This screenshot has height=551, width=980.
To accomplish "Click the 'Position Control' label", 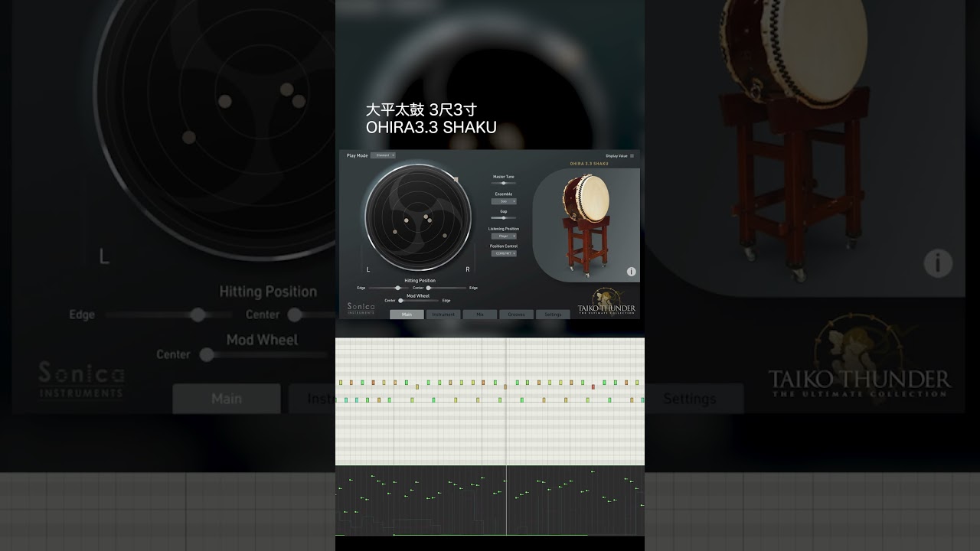I will click(x=504, y=246).
